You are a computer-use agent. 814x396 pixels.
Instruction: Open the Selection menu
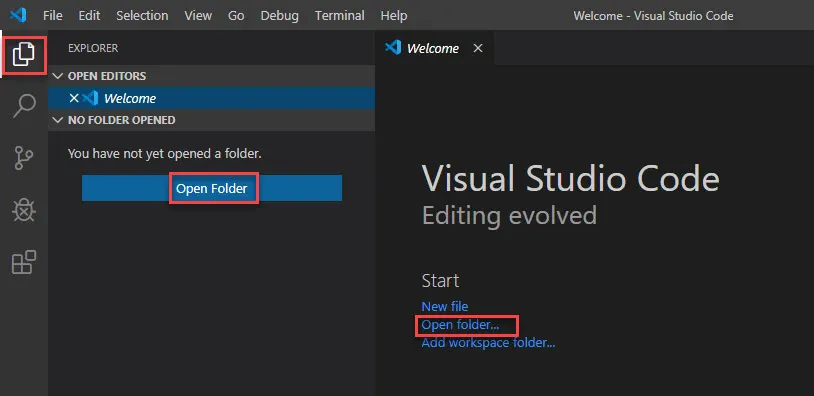[x=142, y=16]
